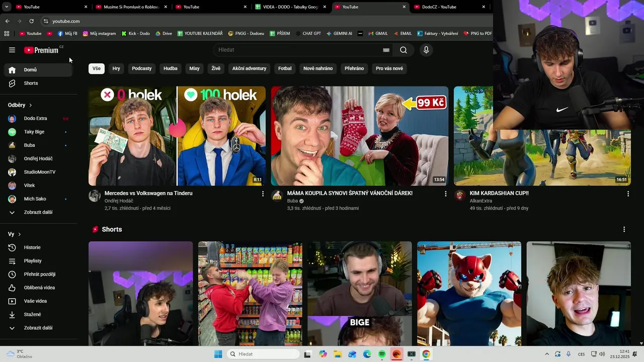Switch to VIDEA - DODO Google Sheets tab
This screenshot has height=362, width=644.
(x=290, y=7)
